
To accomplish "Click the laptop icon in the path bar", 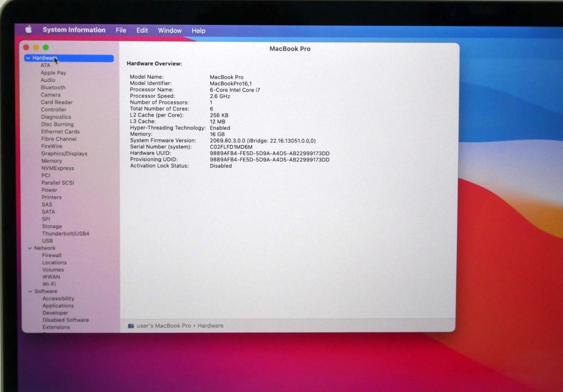I will coord(131,326).
